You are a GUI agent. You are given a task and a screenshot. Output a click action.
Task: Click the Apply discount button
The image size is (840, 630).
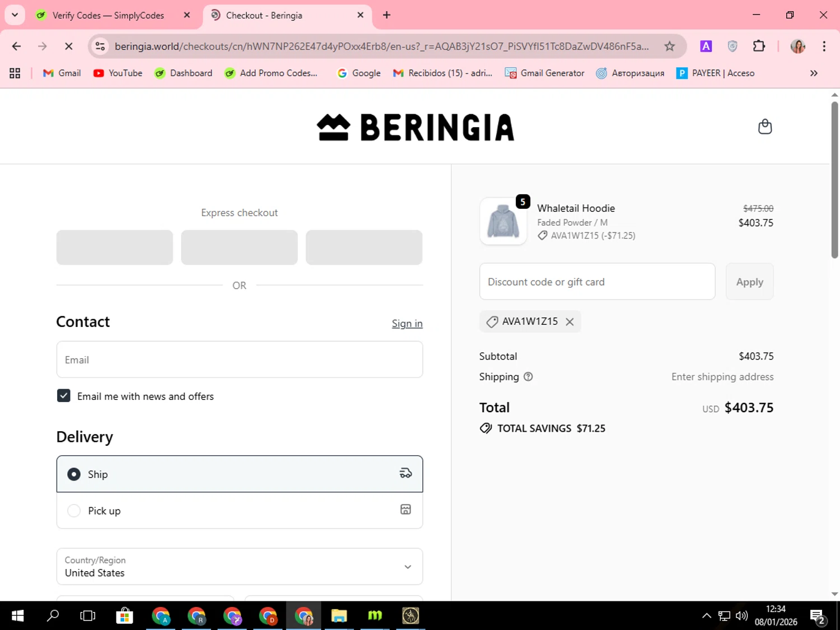pos(749,282)
